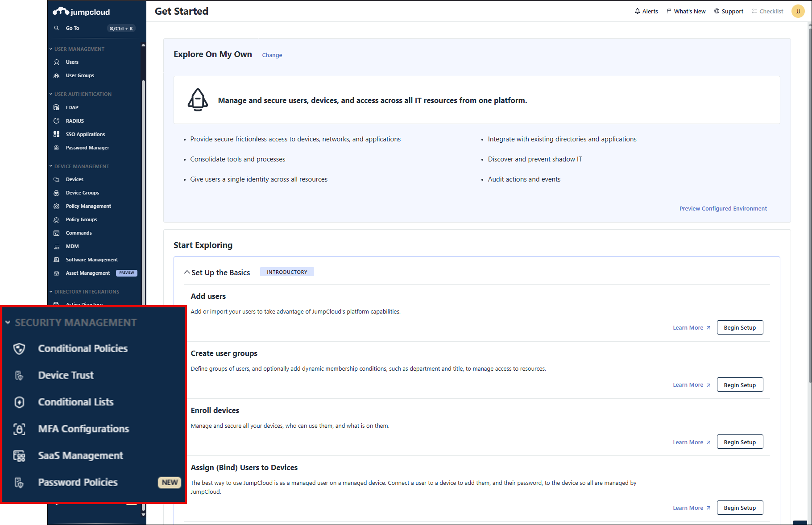Click the MFA Configurations icon
812x525 pixels.
[19, 429]
